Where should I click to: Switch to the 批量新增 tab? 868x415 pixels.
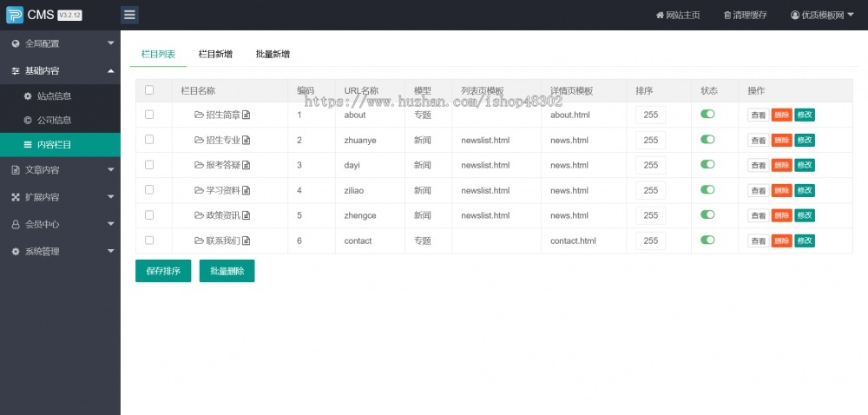273,54
